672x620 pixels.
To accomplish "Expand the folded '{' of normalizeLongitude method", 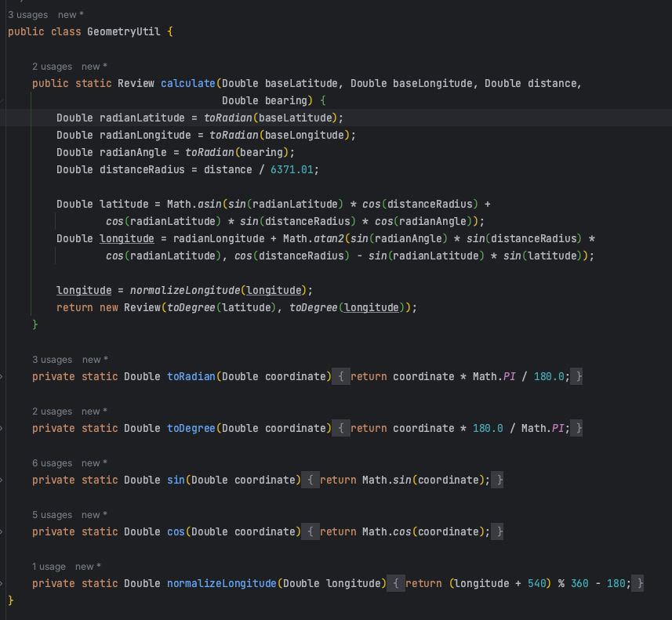I will point(396,584).
